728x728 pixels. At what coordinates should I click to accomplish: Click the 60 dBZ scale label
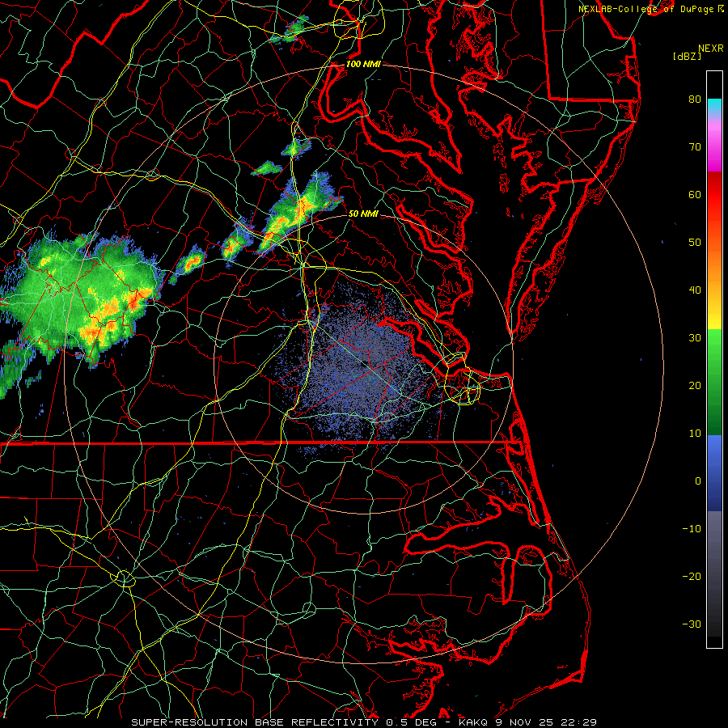695,194
